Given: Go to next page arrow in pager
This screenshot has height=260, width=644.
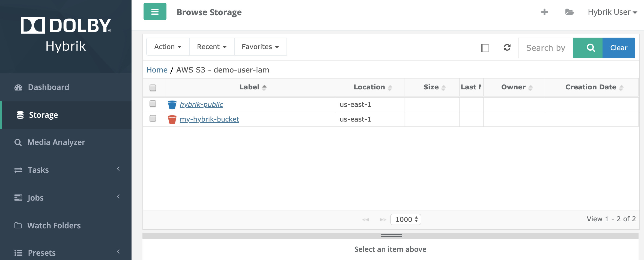Looking at the screenshot, I should click(x=383, y=220).
